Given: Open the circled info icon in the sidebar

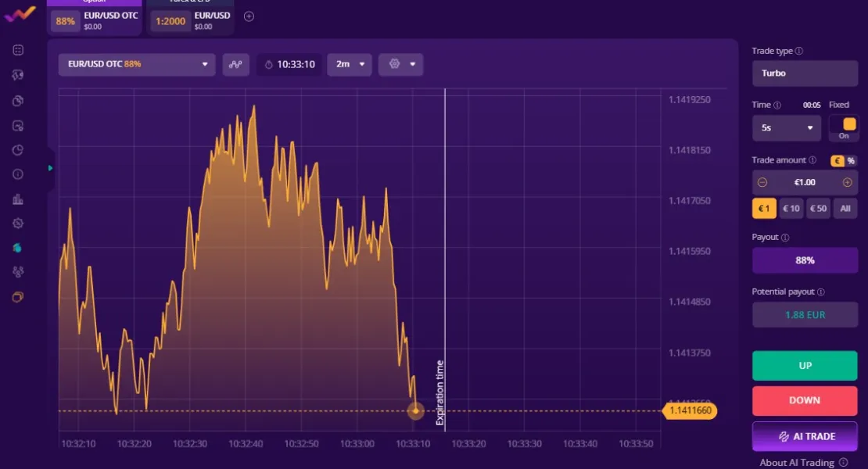Looking at the screenshot, I should click(x=18, y=174).
